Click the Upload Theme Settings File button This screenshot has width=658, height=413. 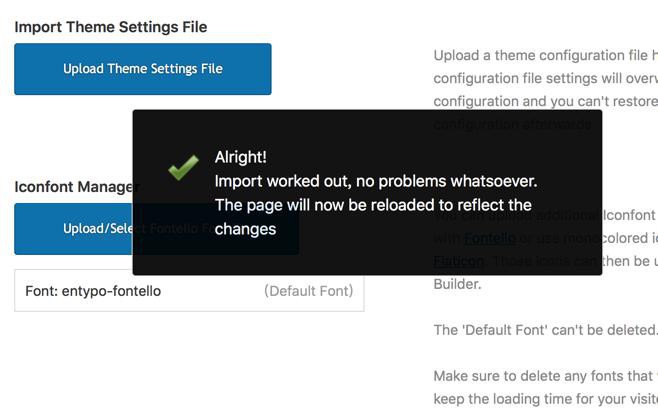pos(143,69)
